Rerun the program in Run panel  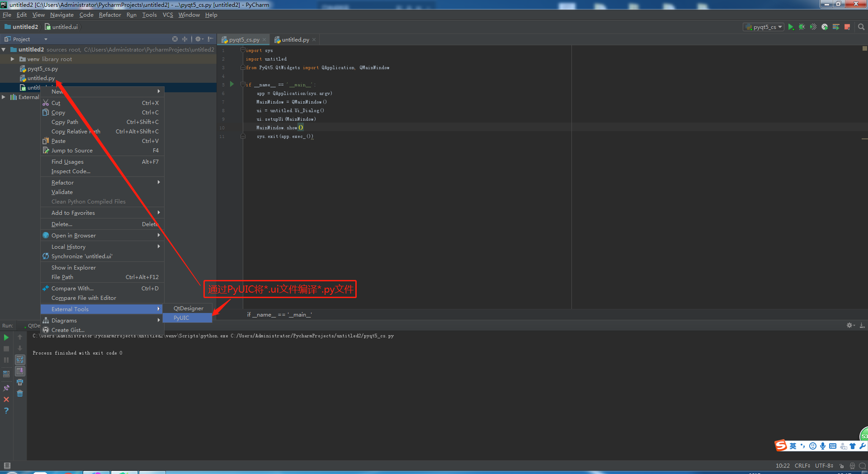point(6,337)
